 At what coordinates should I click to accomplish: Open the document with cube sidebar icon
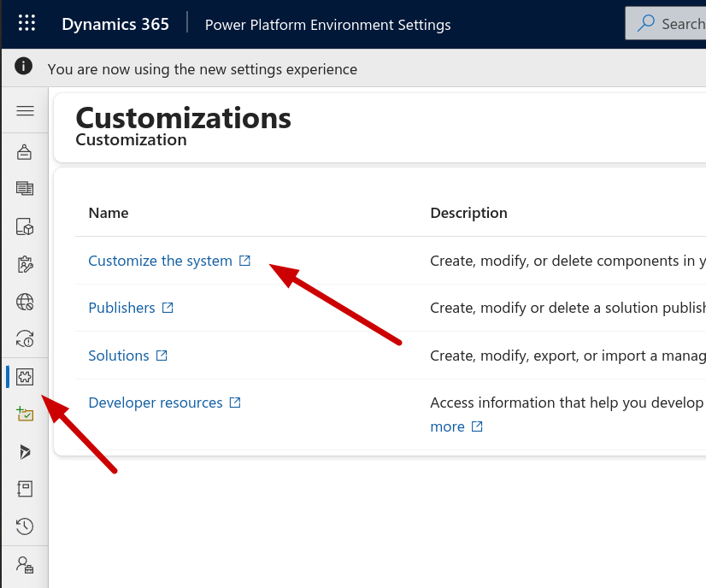tap(25, 226)
